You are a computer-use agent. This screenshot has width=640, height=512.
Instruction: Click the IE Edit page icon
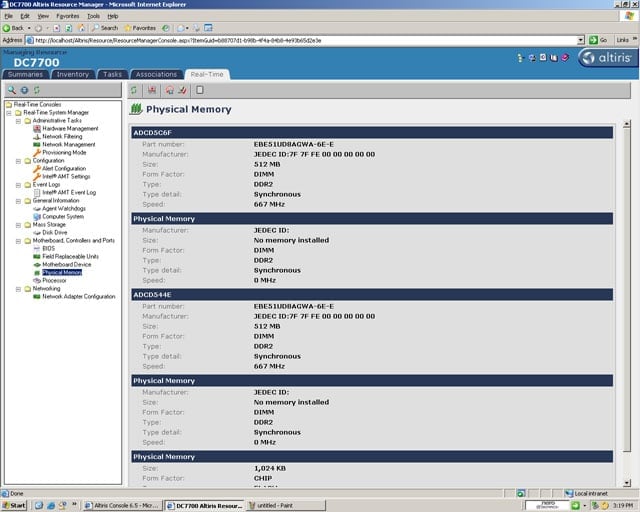click(x=209, y=28)
